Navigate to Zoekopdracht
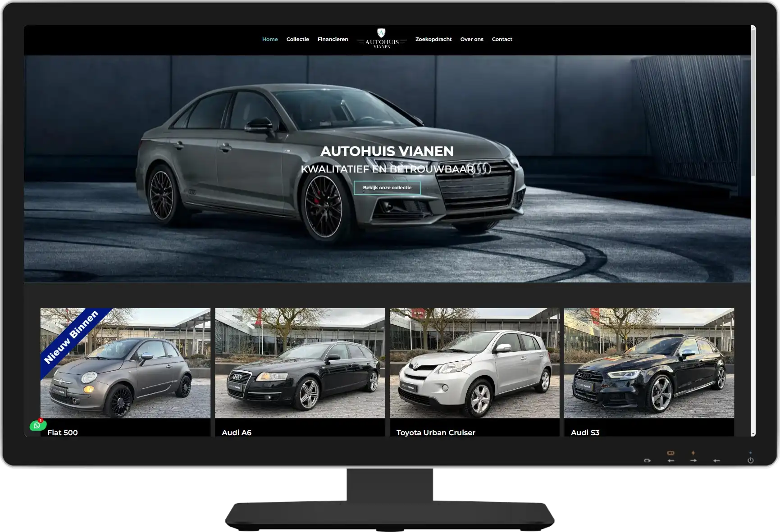This screenshot has height=532, width=780. [433, 39]
